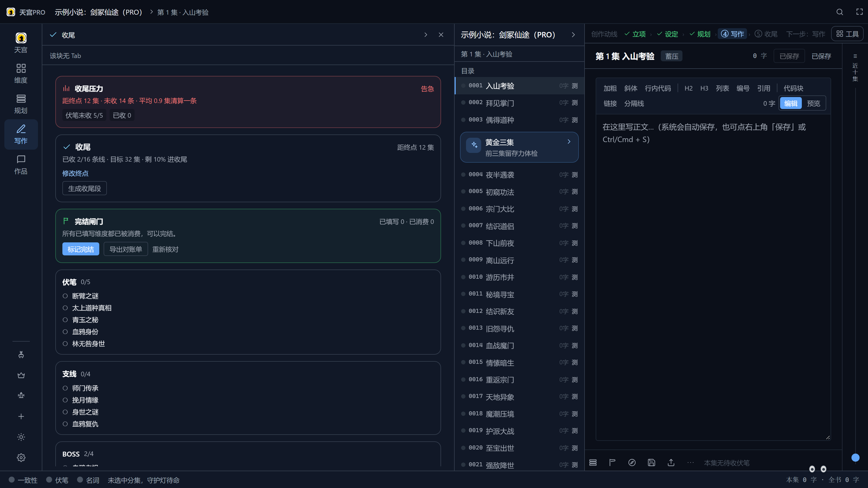Check the 师门传承 subplot item
868x488 pixels.
(65, 388)
